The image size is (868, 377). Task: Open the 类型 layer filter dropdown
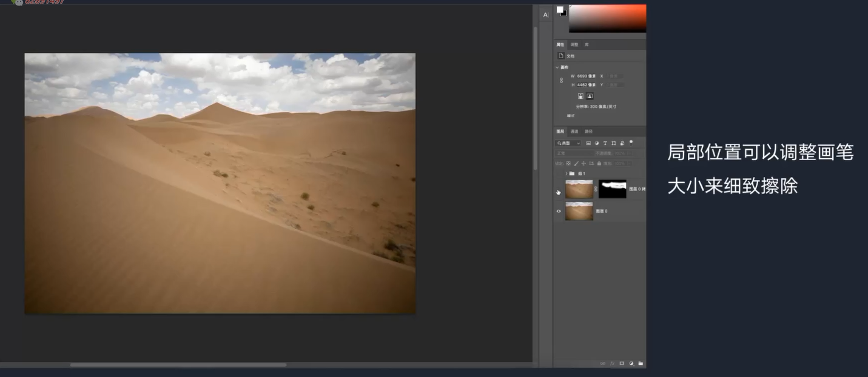coord(568,143)
